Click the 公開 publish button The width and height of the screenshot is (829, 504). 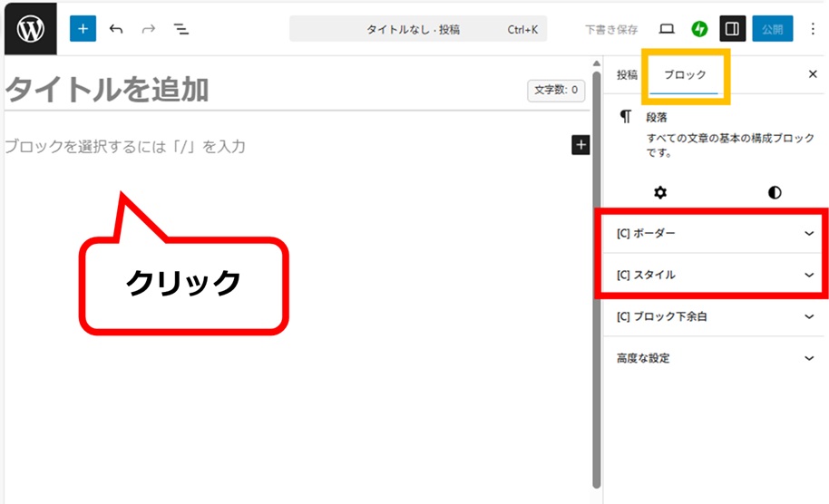(772, 29)
